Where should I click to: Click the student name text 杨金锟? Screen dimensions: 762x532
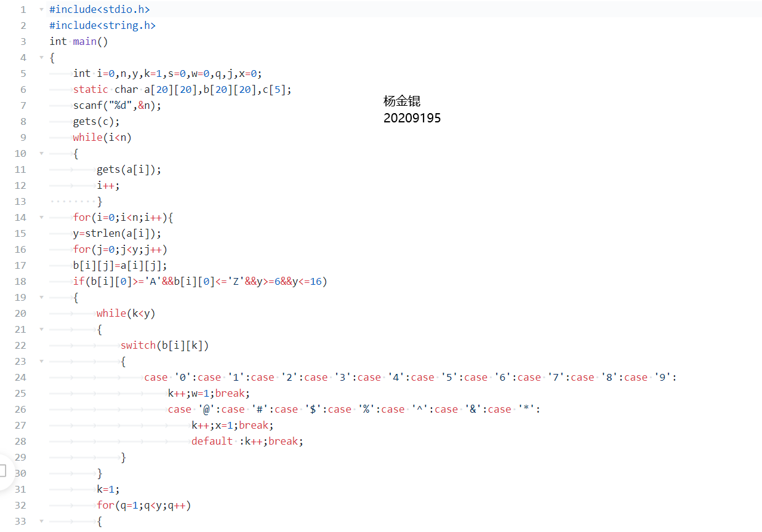pos(401,101)
